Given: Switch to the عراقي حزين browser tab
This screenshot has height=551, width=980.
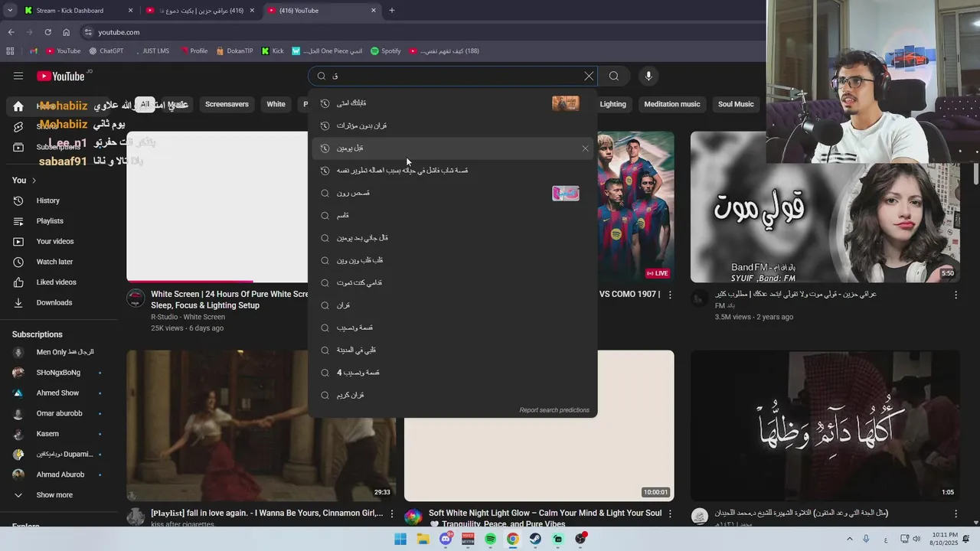Looking at the screenshot, I should [x=201, y=11].
